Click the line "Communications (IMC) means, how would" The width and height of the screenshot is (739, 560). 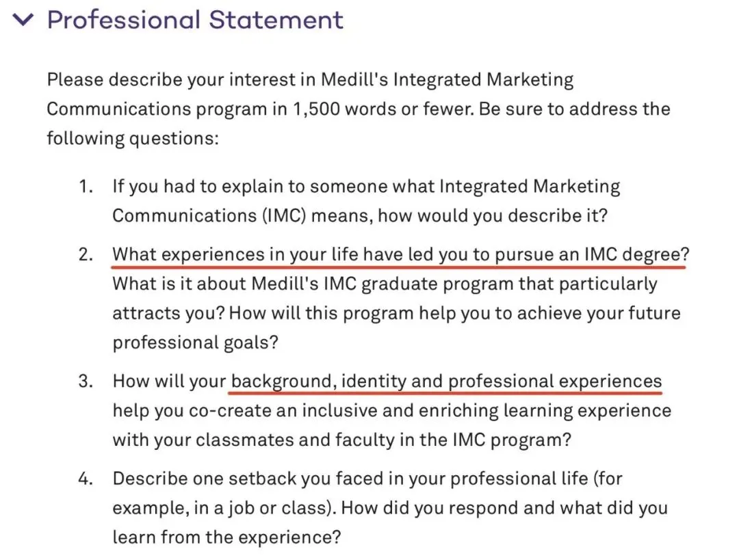pyautogui.click(x=360, y=216)
